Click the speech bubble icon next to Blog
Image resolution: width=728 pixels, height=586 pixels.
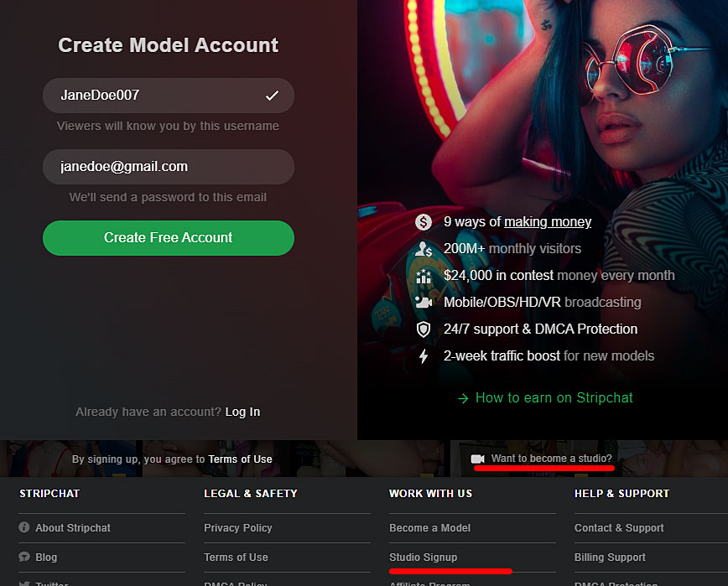pyautogui.click(x=23, y=557)
